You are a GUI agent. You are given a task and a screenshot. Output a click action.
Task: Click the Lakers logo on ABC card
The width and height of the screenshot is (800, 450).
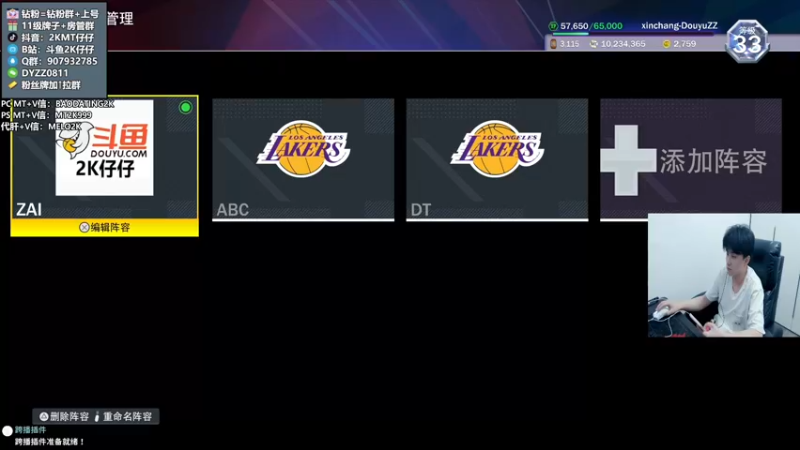304,148
